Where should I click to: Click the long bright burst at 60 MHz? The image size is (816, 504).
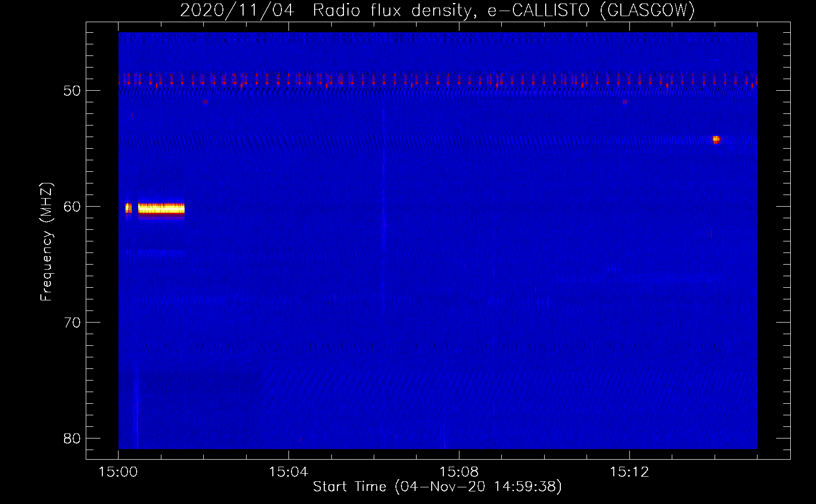(x=161, y=209)
